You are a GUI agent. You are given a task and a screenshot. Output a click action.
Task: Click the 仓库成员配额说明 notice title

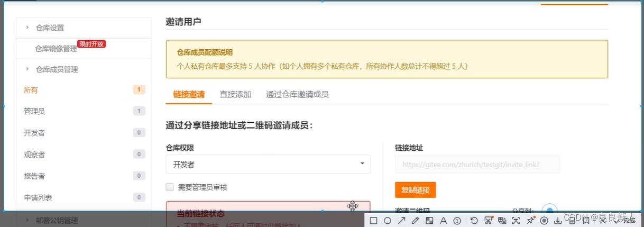[205, 52]
